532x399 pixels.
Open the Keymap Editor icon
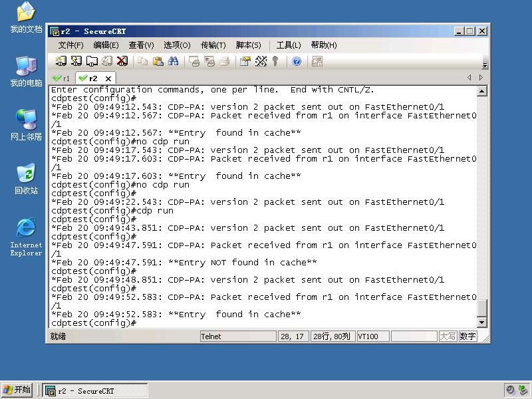(x=261, y=61)
